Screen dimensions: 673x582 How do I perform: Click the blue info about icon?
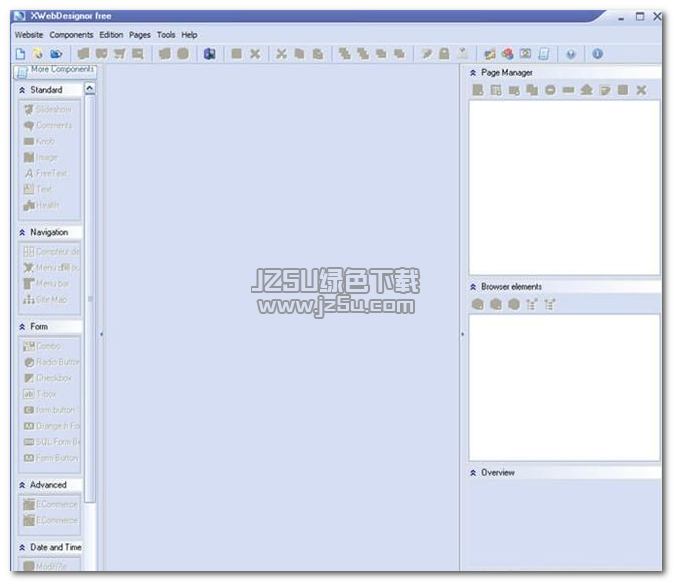(597, 54)
